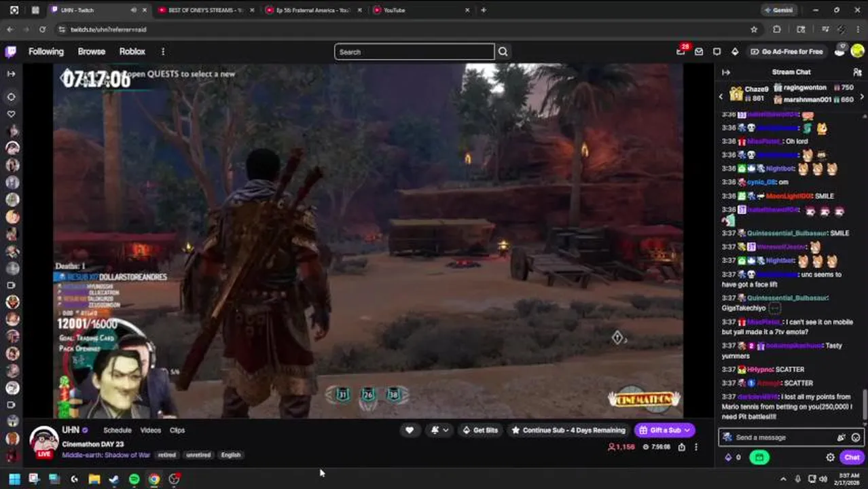Open the Gemini button in Chrome
868x489 pixels.
point(778,10)
